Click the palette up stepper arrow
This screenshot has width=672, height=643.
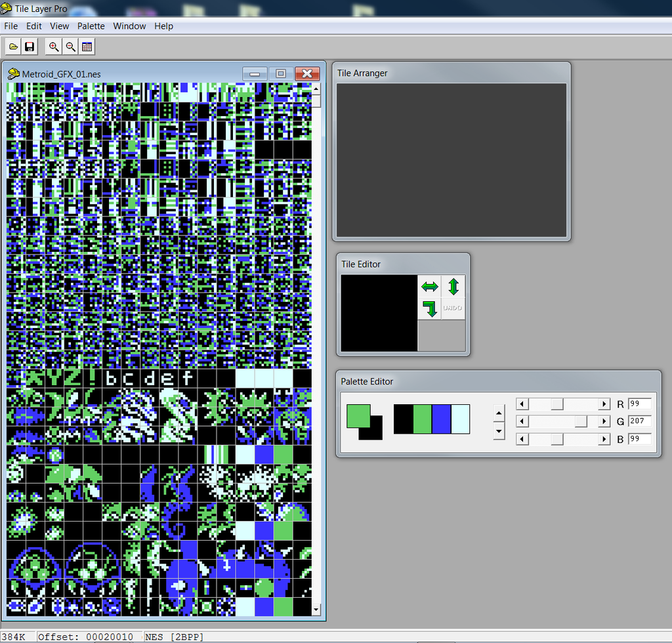[499, 413]
